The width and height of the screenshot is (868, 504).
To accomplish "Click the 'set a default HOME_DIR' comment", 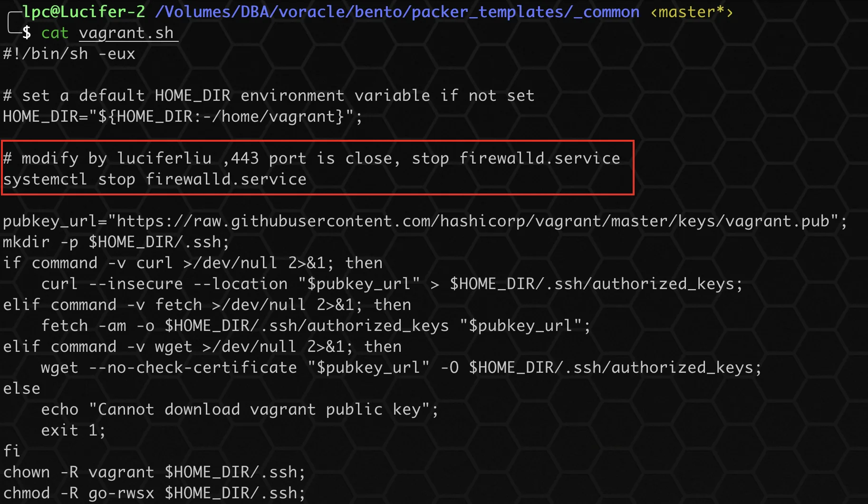I will tap(269, 96).
